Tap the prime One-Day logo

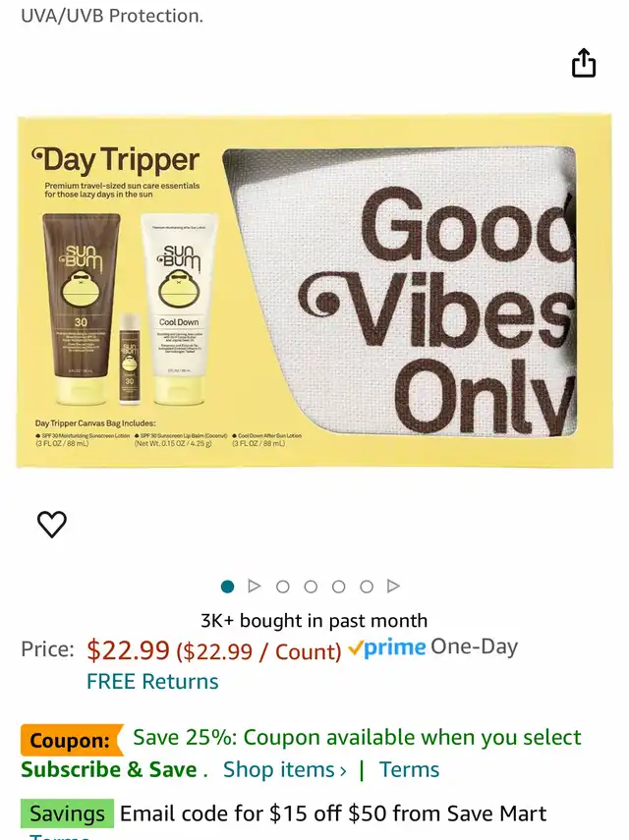(x=432, y=647)
